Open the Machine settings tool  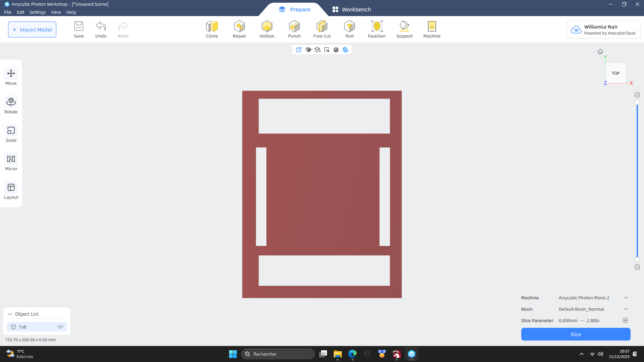pos(432,29)
